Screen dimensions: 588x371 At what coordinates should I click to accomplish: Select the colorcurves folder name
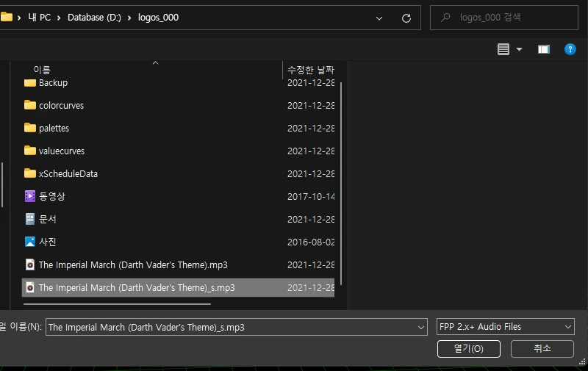61,105
